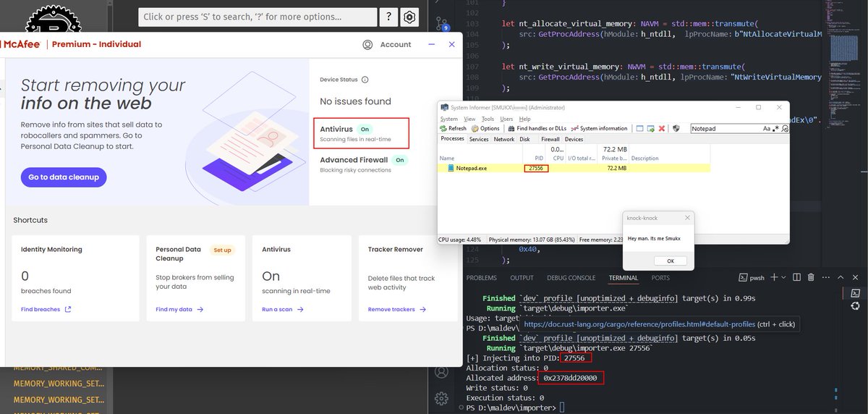Click the McAfee Account label
The height and width of the screenshot is (414, 868).
(396, 44)
